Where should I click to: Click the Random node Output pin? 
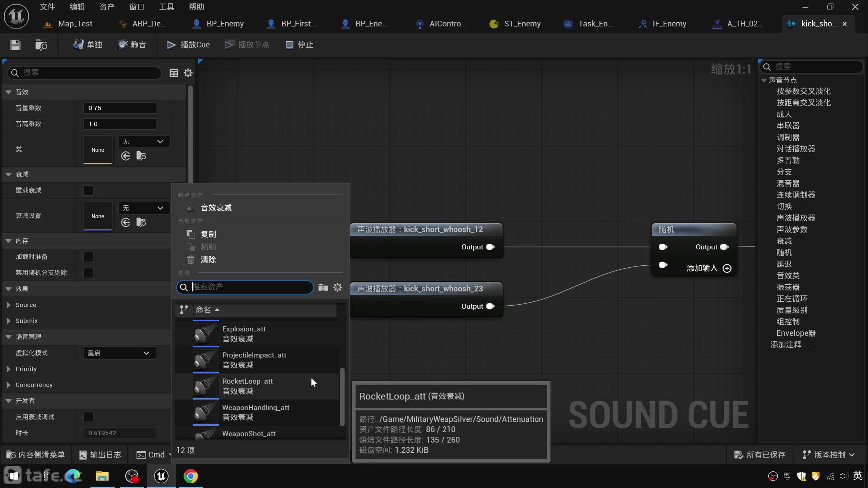pyautogui.click(x=724, y=247)
